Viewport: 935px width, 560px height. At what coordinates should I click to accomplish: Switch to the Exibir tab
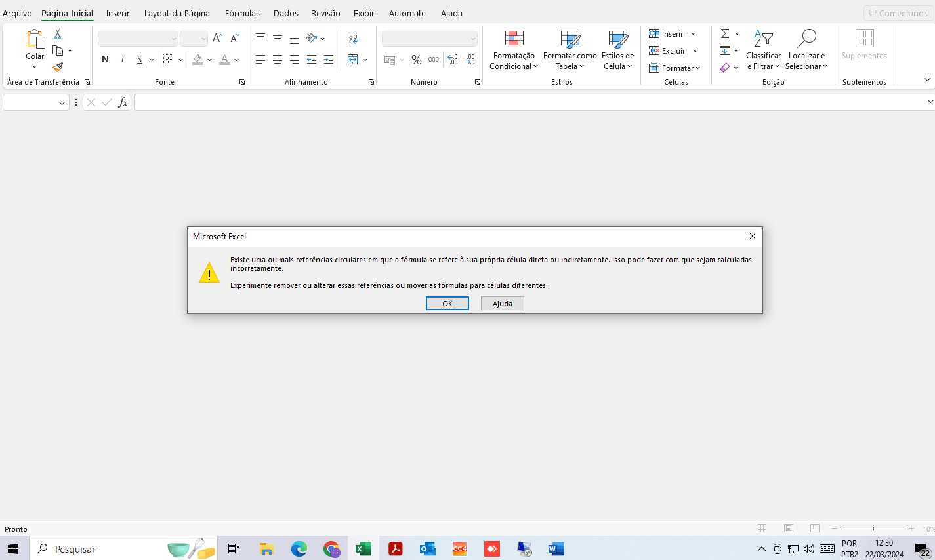(x=364, y=13)
